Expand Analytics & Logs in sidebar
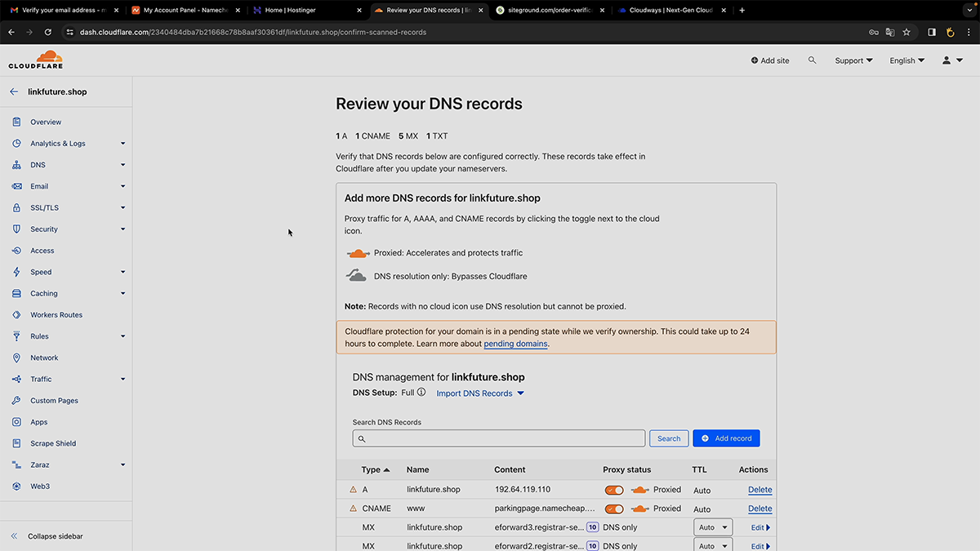980x551 pixels. 122,144
